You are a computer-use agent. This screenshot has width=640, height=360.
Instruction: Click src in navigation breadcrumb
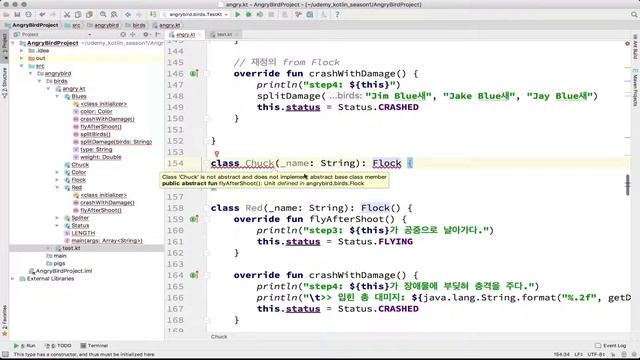pos(73,25)
